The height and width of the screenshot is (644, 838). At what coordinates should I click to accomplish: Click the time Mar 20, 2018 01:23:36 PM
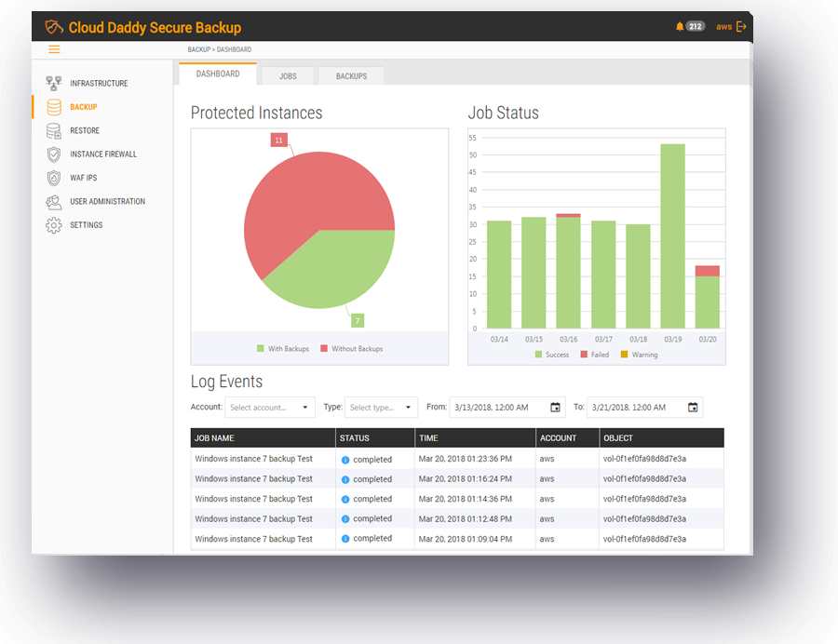point(465,459)
